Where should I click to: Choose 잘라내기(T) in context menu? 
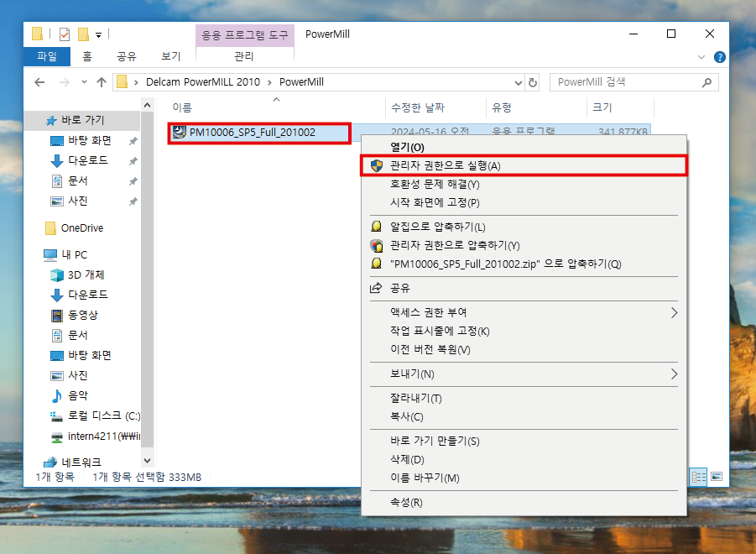tap(524, 398)
